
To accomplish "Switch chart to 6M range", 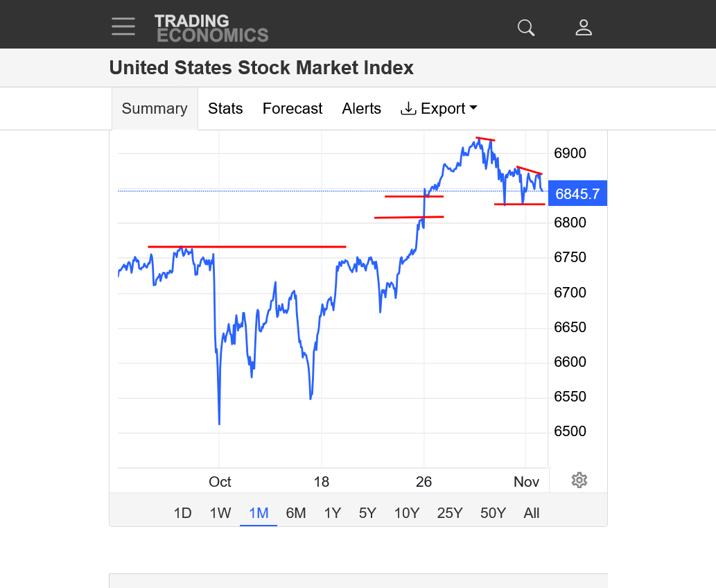I will (x=296, y=513).
